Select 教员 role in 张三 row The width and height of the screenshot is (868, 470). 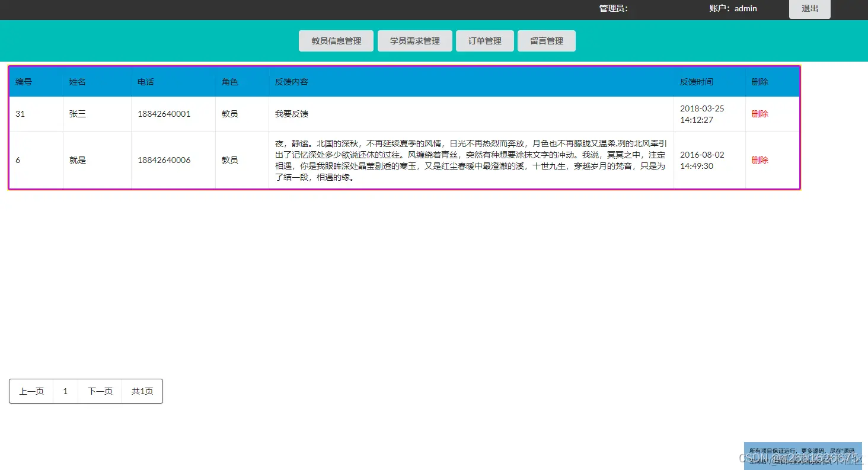[230, 114]
